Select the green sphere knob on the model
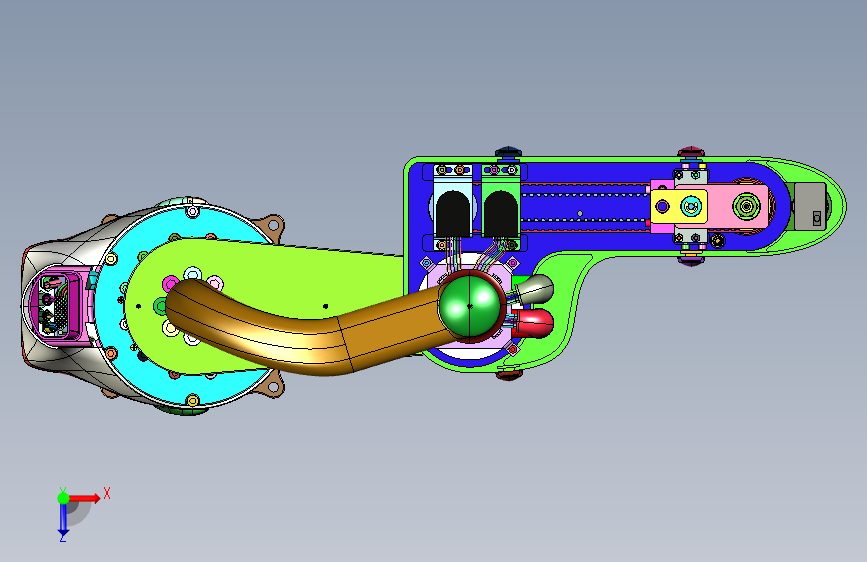This screenshot has height=562, width=867. [x=470, y=305]
